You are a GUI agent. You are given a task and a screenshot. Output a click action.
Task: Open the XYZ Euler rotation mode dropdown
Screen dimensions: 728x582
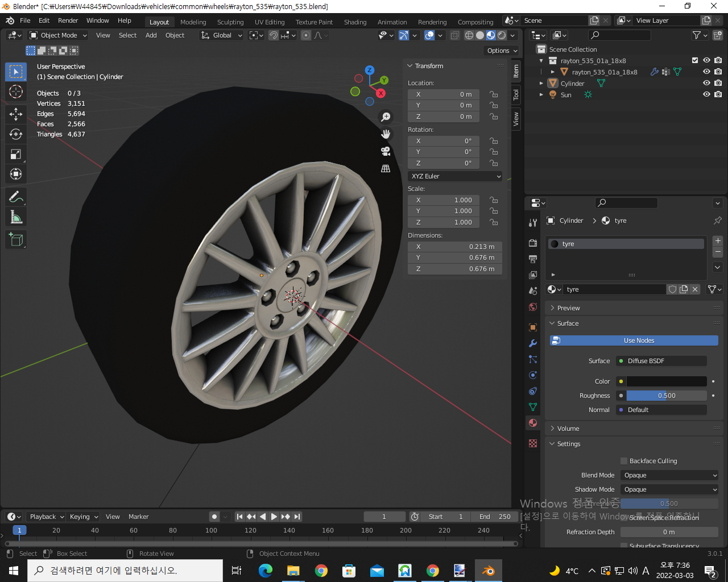(x=455, y=176)
